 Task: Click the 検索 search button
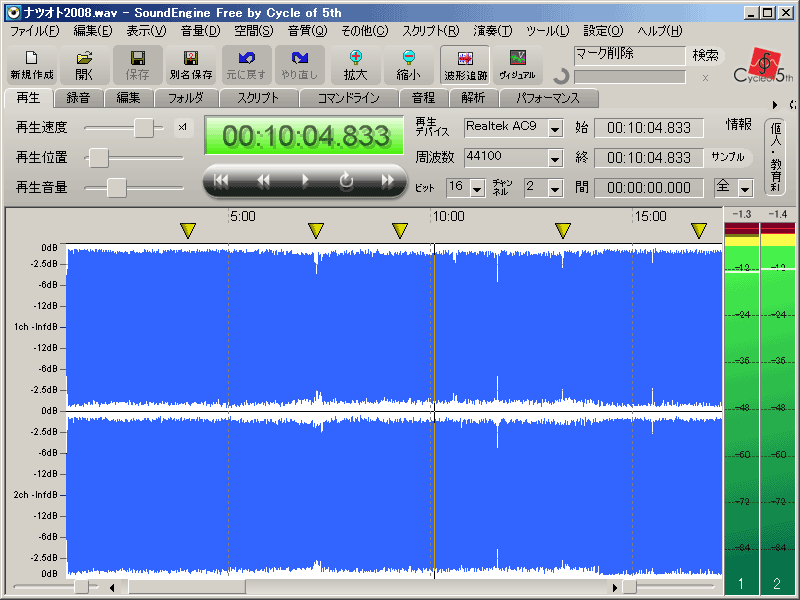(x=706, y=55)
